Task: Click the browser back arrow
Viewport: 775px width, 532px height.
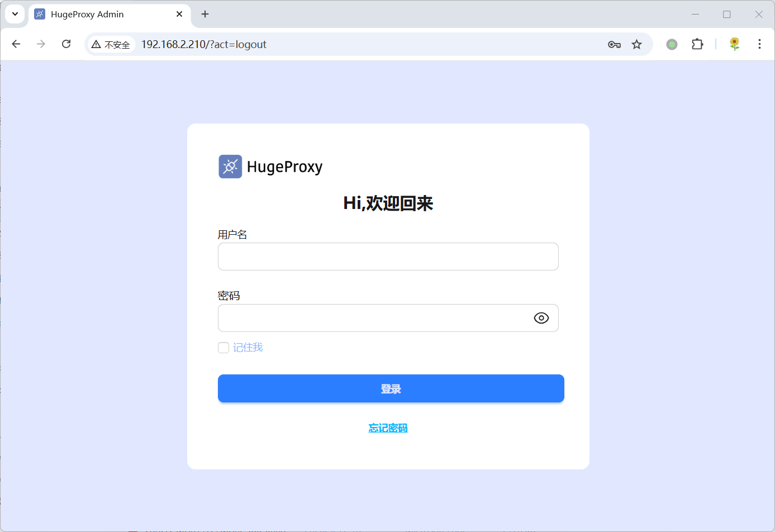Action: (x=16, y=44)
